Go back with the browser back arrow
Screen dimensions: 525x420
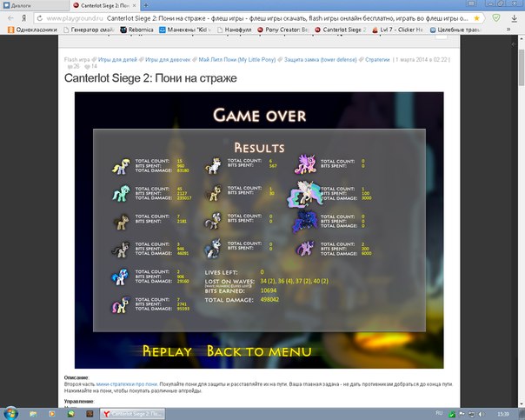point(10,18)
